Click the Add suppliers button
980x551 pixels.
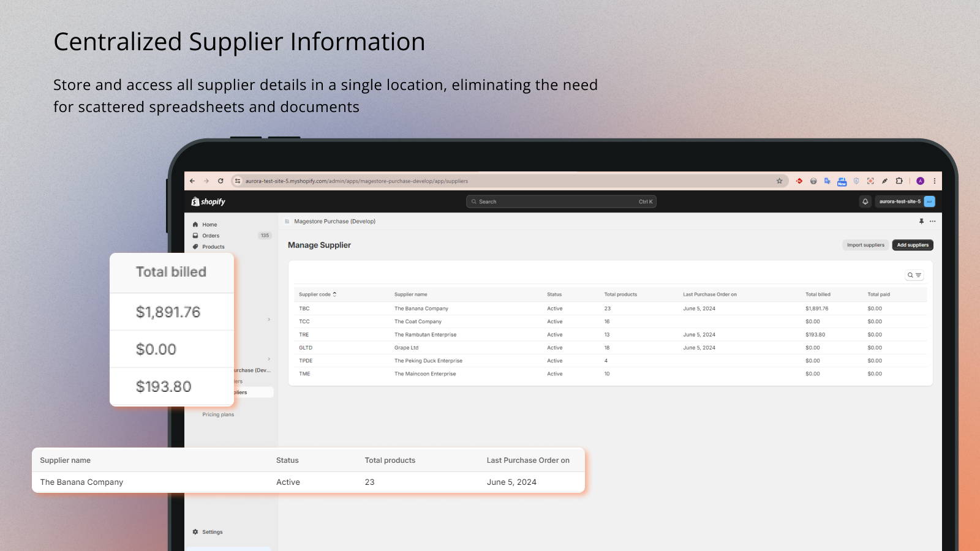(x=913, y=245)
